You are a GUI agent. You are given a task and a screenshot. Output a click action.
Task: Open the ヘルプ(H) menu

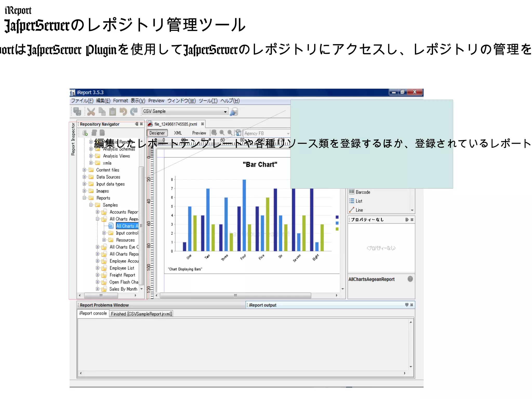point(230,101)
